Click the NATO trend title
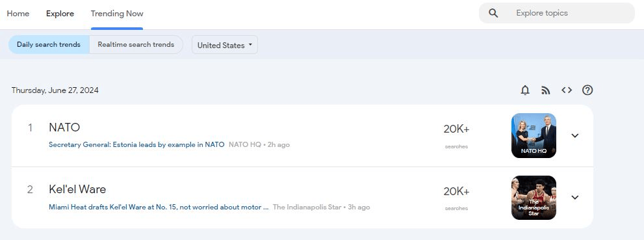The image size is (644, 240). [64, 127]
